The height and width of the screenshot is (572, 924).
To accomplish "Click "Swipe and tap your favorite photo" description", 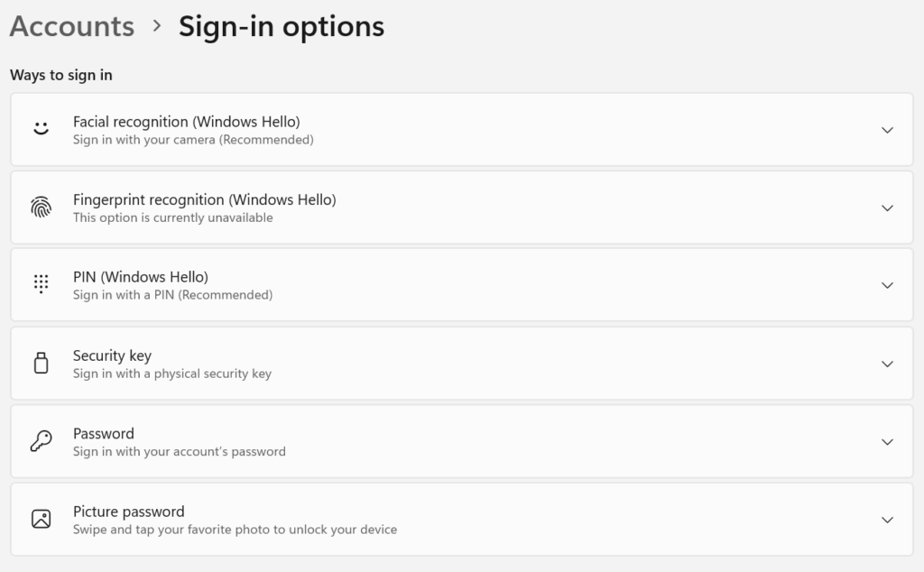I will point(235,530).
